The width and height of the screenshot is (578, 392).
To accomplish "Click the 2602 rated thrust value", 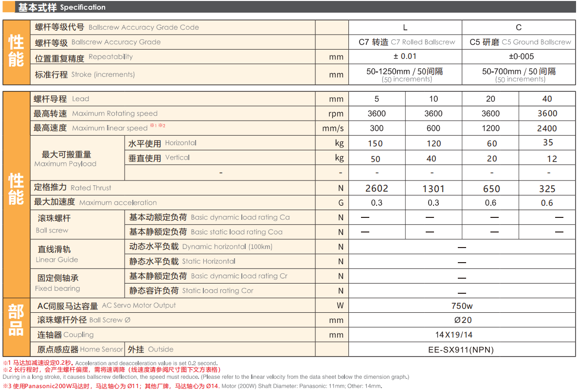I will 377,189.
